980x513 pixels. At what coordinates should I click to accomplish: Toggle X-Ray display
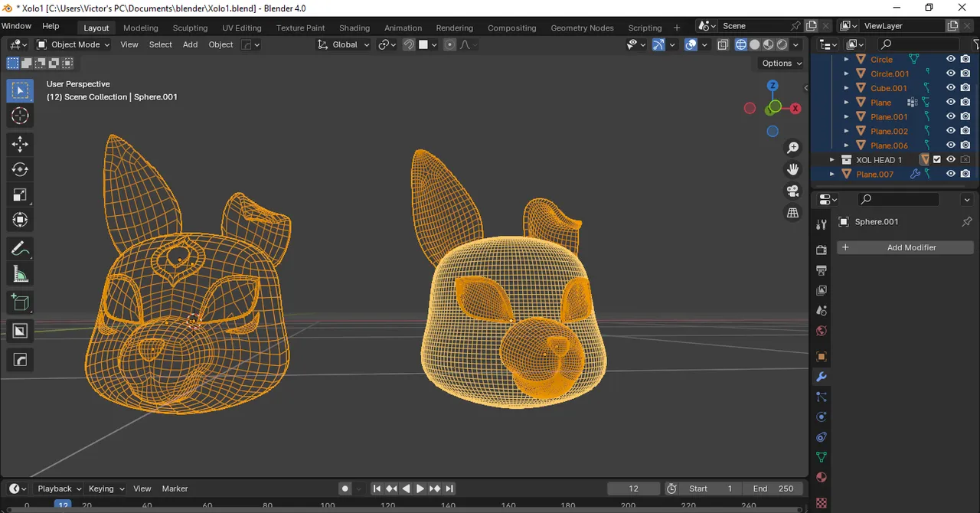pyautogui.click(x=723, y=44)
